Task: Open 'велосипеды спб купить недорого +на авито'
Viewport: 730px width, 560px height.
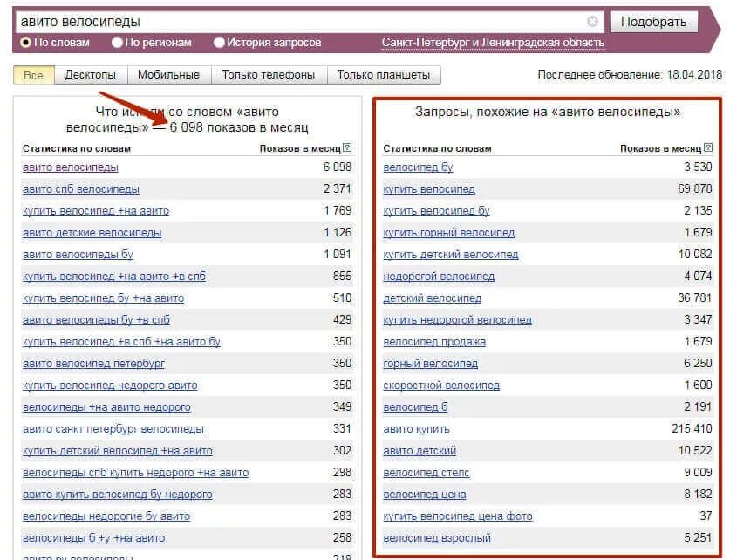Action: tap(135, 473)
